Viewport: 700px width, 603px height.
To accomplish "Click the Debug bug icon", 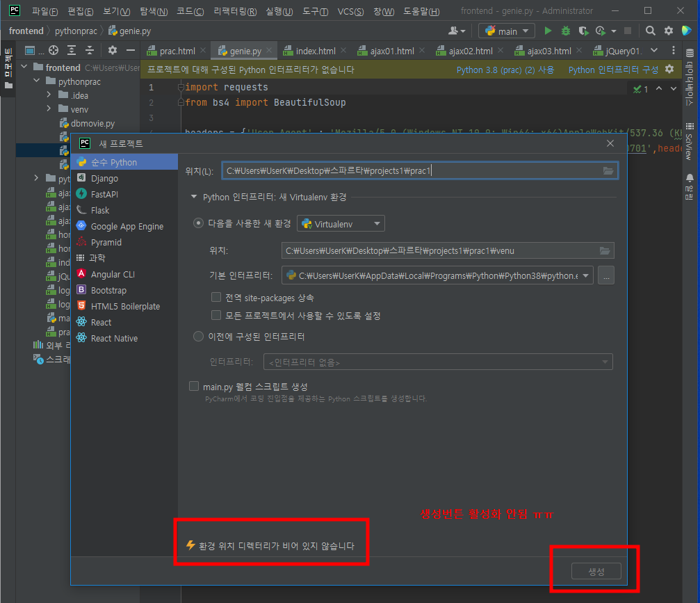I will pyautogui.click(x=566, y=31).
